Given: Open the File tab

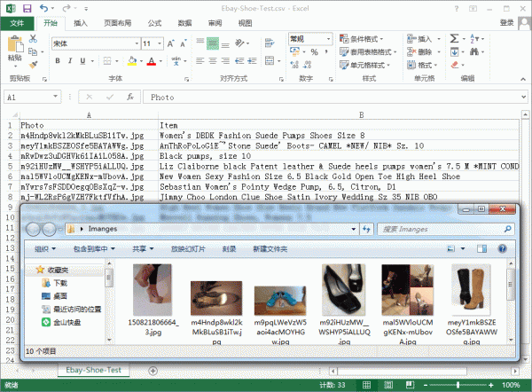Looking at the screenshot, I should pyautogui.click(x=17, y=23).
